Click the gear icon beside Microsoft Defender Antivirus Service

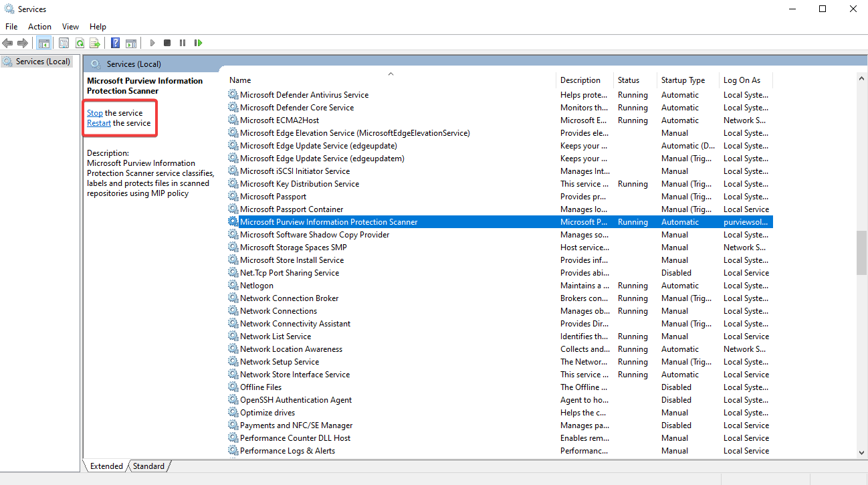(233, 95)
